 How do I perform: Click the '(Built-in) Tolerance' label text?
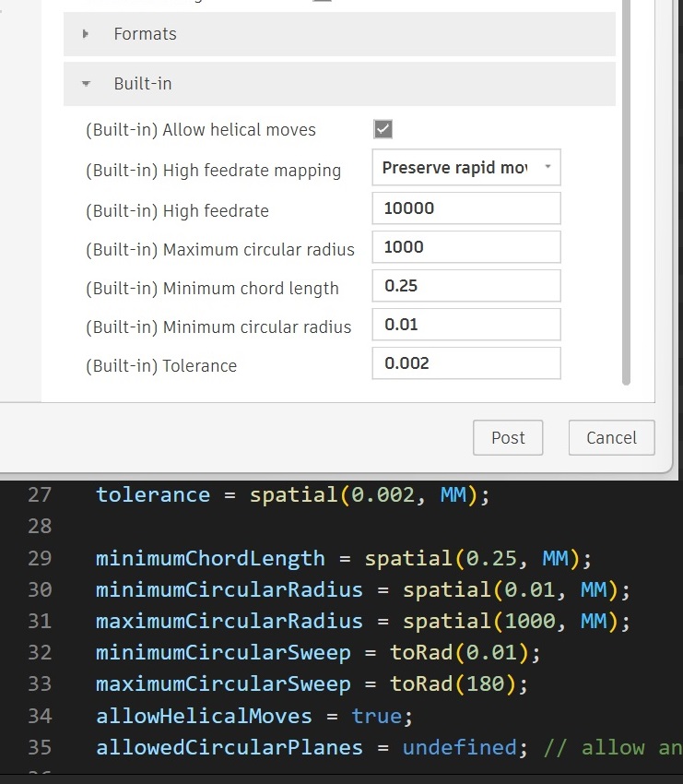[x=161, y=366]
